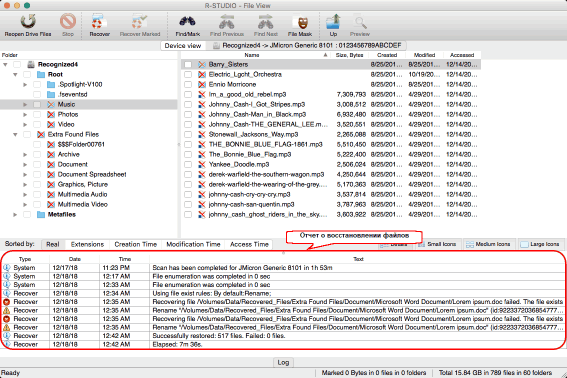Click the .Spotlight-V100 folder icon
567x378 pixels.
pos(51,85)
